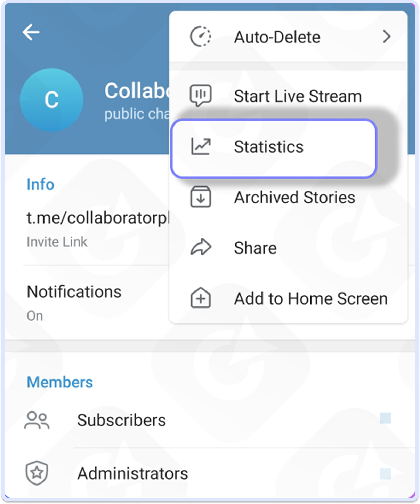Screen dimensions: 420x504
Task: Select Statistics from the context menu
Action: coord(269,146)
